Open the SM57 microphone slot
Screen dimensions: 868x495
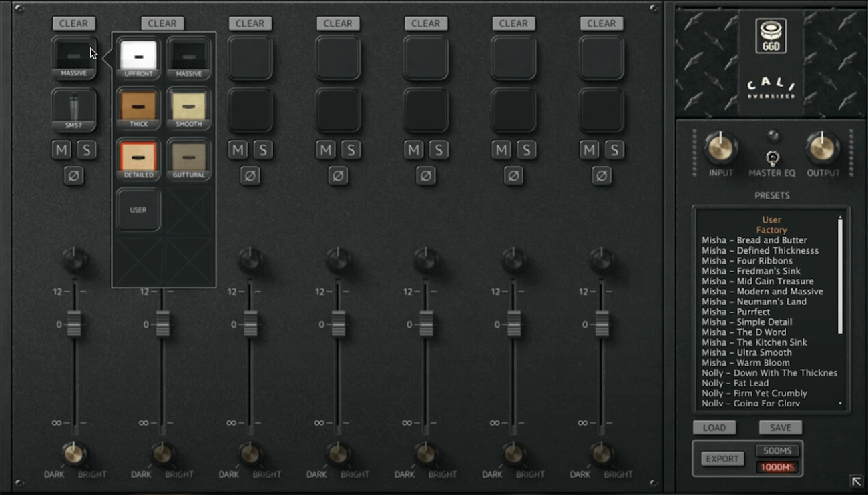tap(73, 108)
